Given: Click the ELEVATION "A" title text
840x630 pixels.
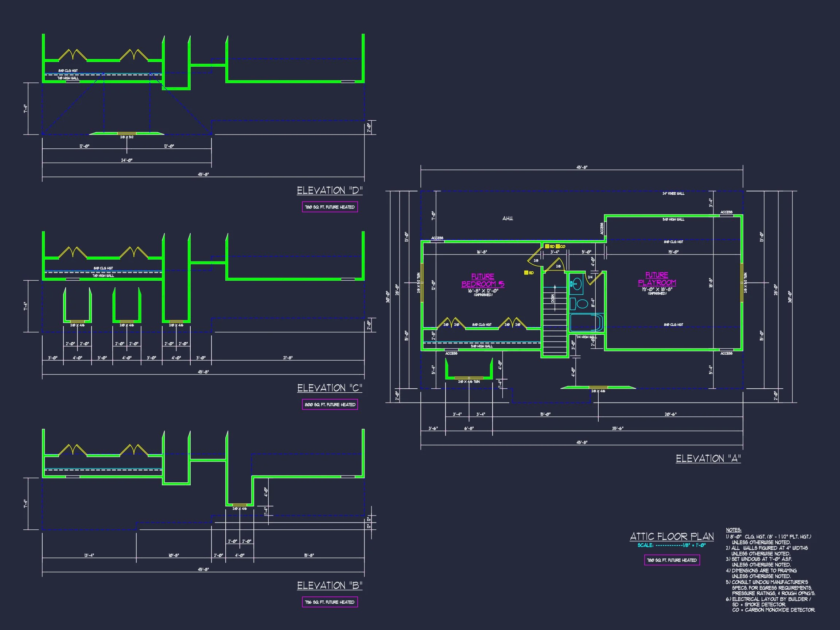Looking at the screenshot, I should 708,459.
